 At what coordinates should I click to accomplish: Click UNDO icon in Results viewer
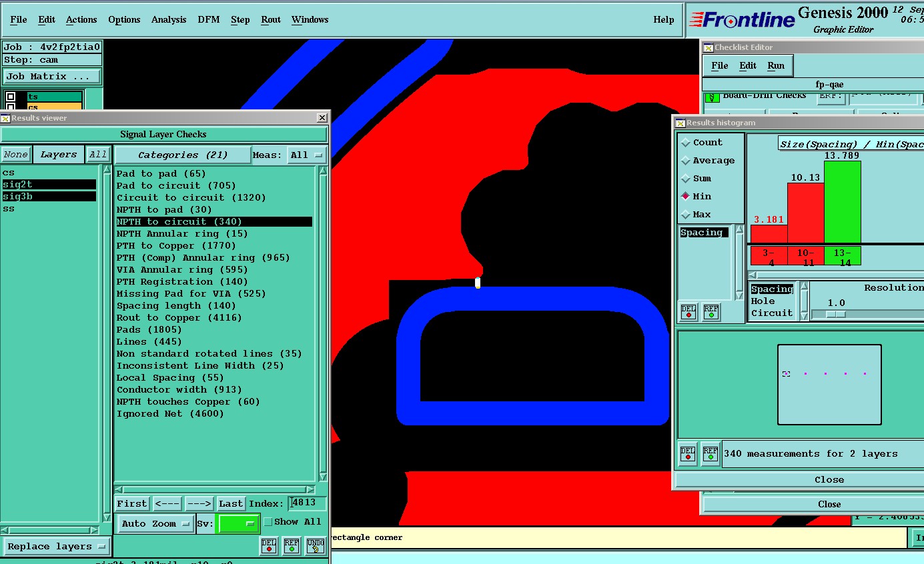pos(316,546)
